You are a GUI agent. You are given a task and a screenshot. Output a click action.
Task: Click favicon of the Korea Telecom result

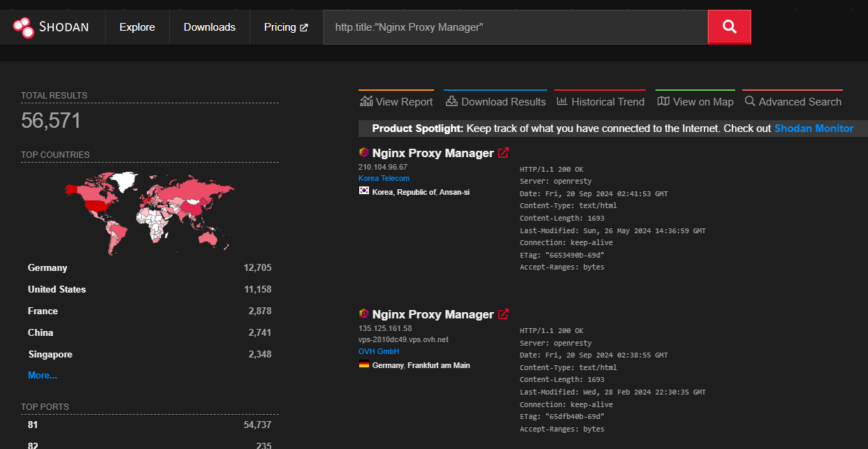(x=363, y=152)
